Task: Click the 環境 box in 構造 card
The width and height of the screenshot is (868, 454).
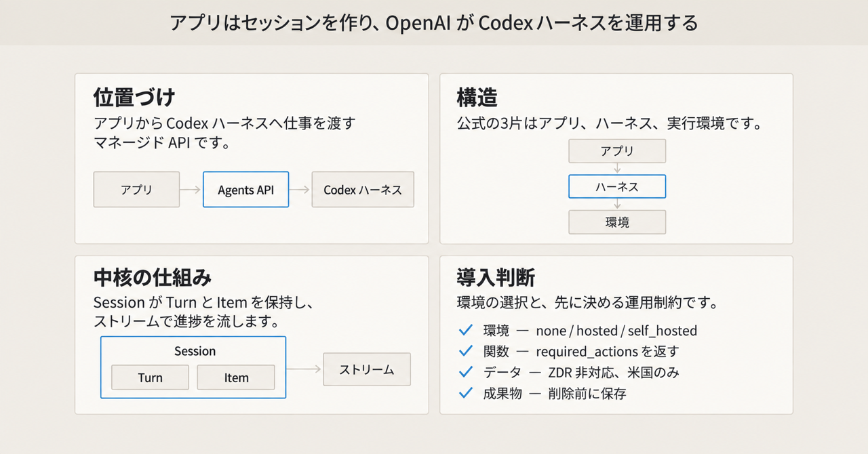Action: click(617, 222)
